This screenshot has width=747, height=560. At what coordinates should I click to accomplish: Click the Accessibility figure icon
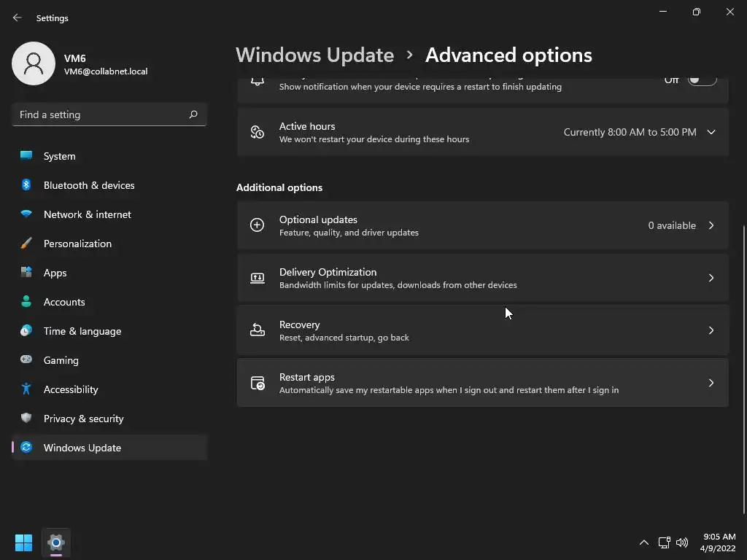pyautogui.click(x=26, y=389)
